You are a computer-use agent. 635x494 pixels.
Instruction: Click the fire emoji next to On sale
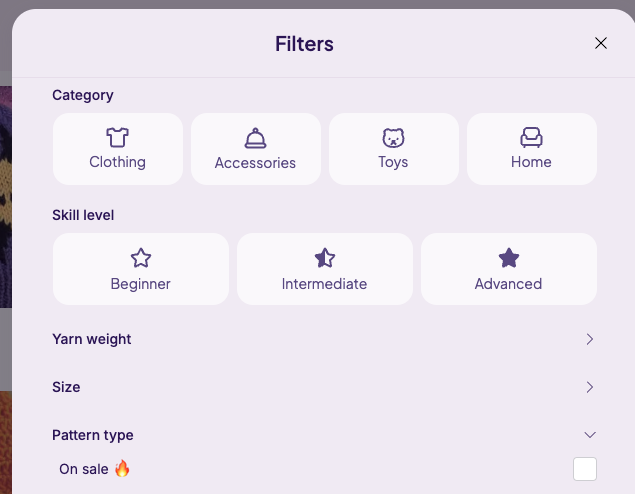pos(122,468)
